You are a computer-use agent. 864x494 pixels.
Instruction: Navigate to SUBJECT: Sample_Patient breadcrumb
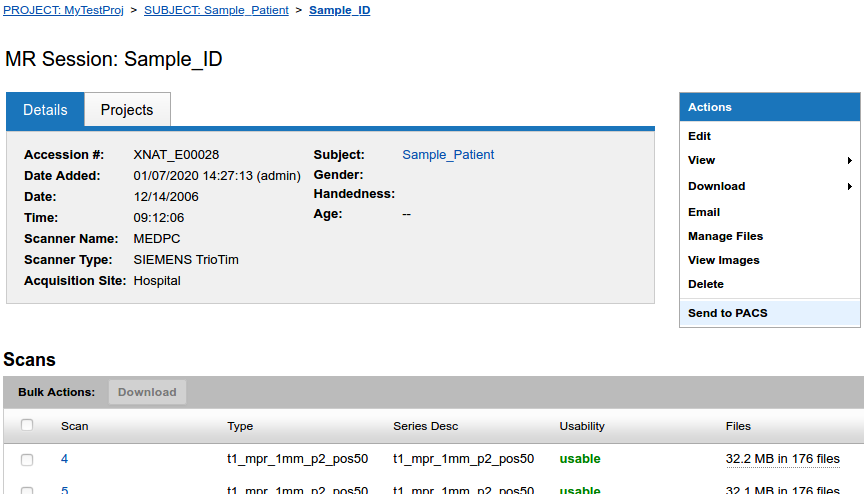tap(216, 10)
